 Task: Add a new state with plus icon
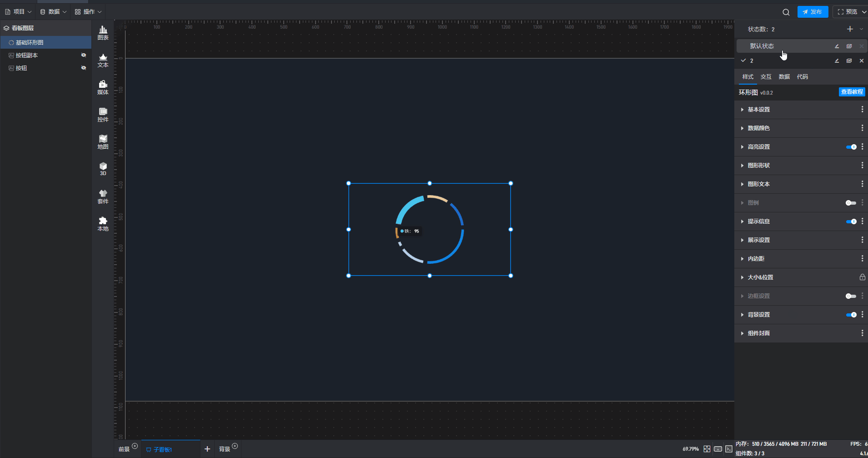coord(850,29)
